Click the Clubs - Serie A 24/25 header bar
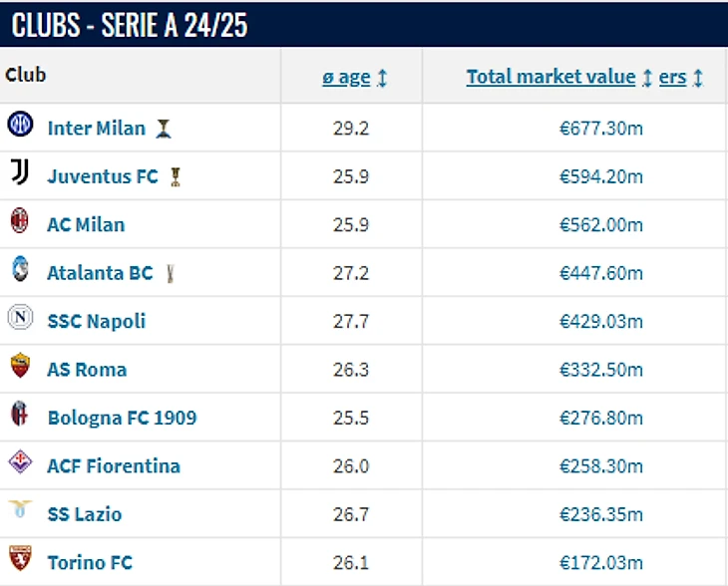Viewport: 728px width, 586px height. coord(364,25)
